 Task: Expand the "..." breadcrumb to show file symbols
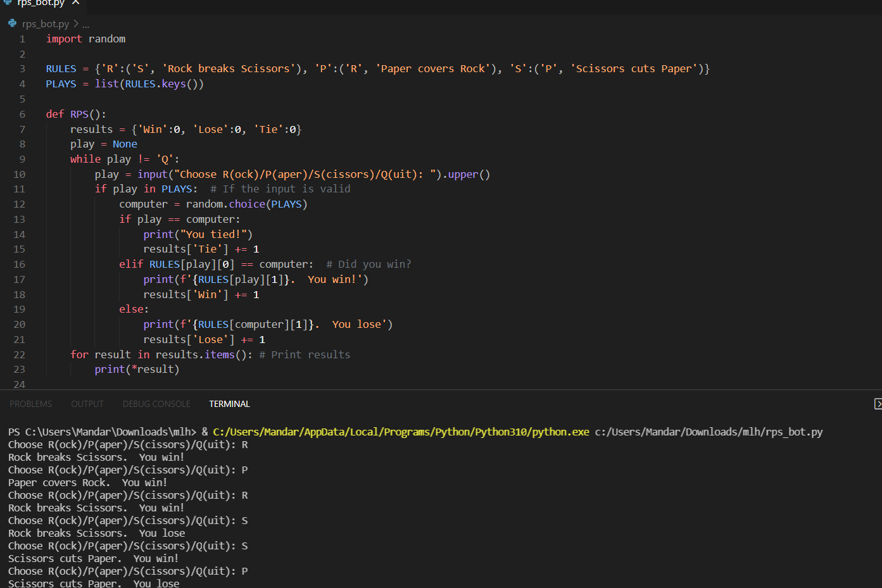coord(85,24)
